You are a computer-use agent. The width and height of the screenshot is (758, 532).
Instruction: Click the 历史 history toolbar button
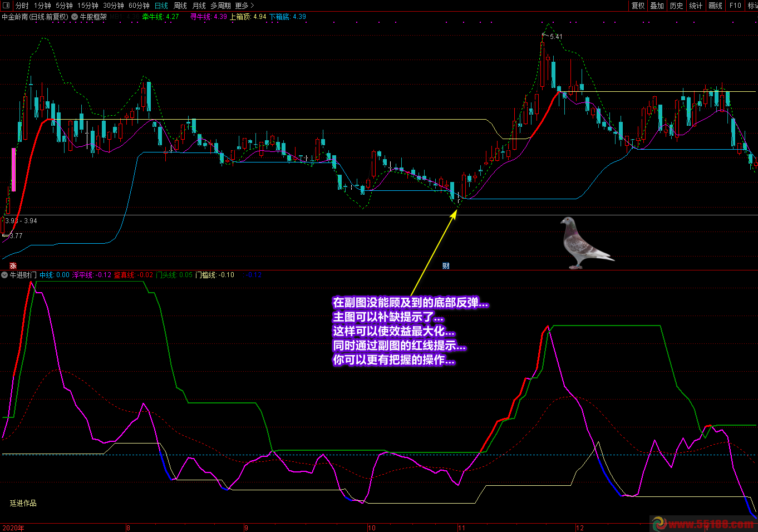(676, 6)
